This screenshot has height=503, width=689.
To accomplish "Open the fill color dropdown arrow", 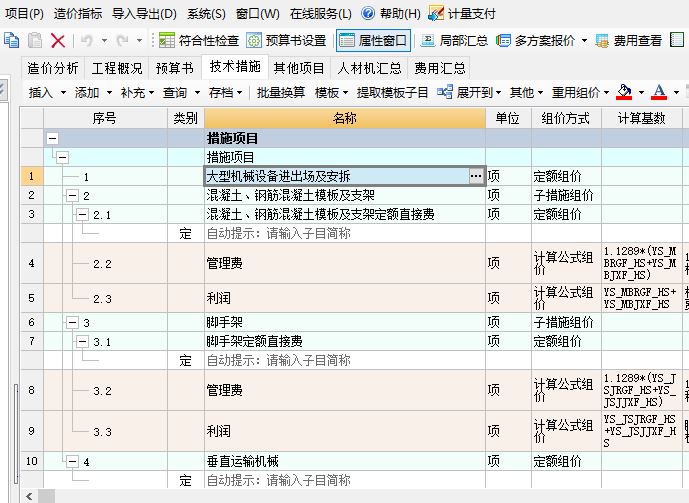I will click(642, 93).
